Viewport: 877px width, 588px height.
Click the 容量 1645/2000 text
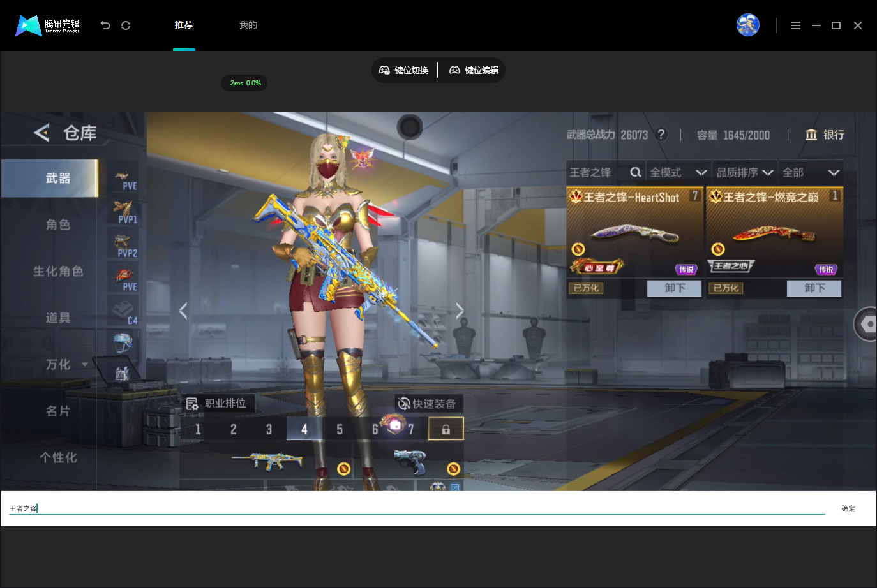(733, 135)
